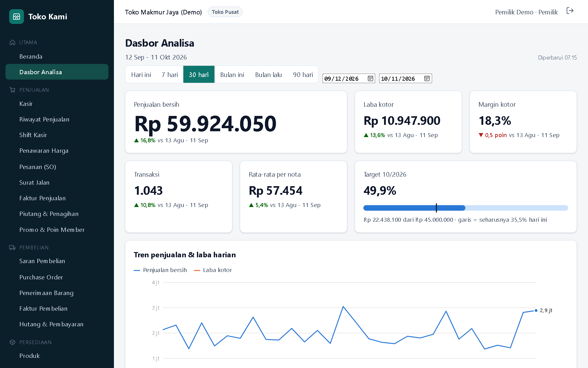Viewport: 588px width, 368px height.
Task: Click the 18,3% margin kotor value
Action: pos(495,121)
